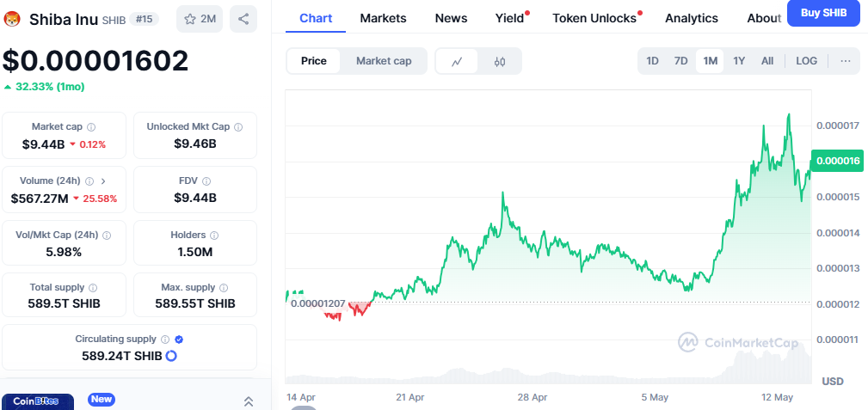868x410 pixels.
Task: Click the 0.000016 current price marker
Action: coord(837,161)
